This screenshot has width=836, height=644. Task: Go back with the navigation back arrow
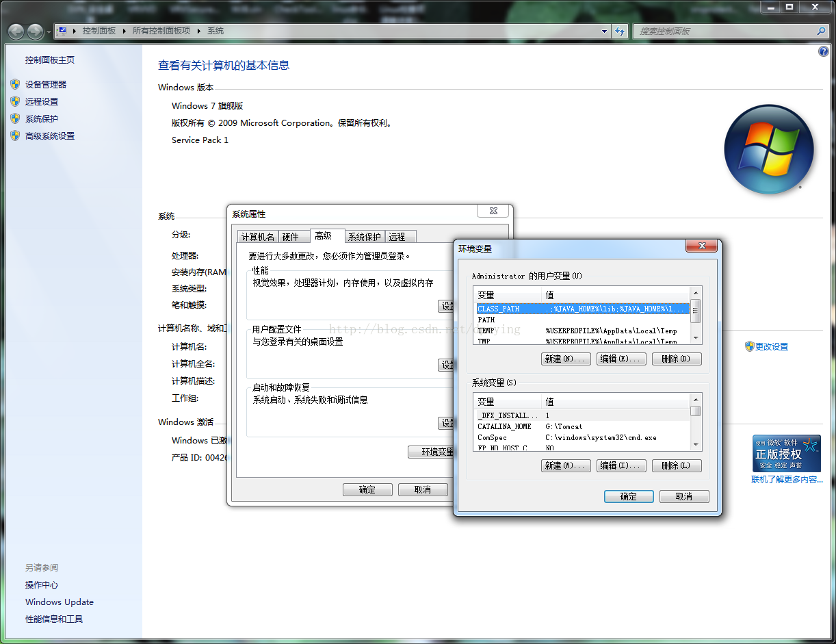[x=16, y=31]
